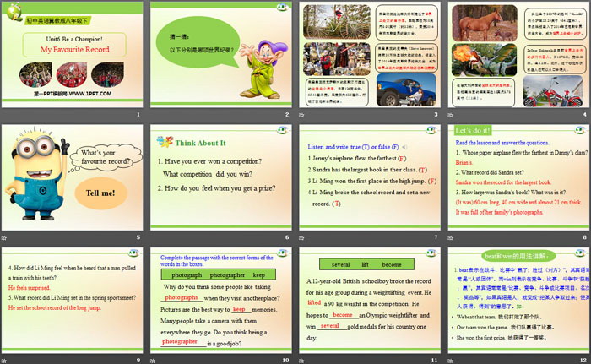The image size is (591, 364).
Task: Click slide number 9 label
Action: [x=138, y=361]
